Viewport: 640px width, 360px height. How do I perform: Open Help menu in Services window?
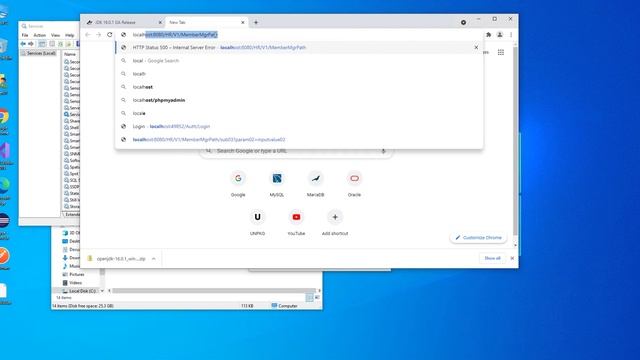tap(69, 36)
